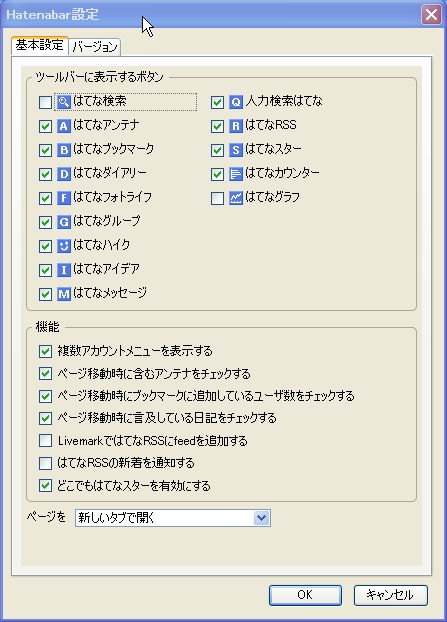Close the Hatenabar設定 dialog

tap(431, 15)
